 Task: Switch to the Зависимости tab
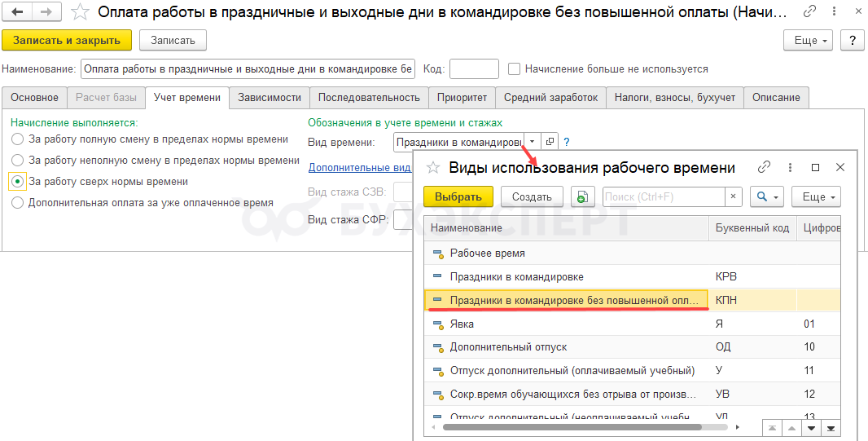click(x=269, y=97)
